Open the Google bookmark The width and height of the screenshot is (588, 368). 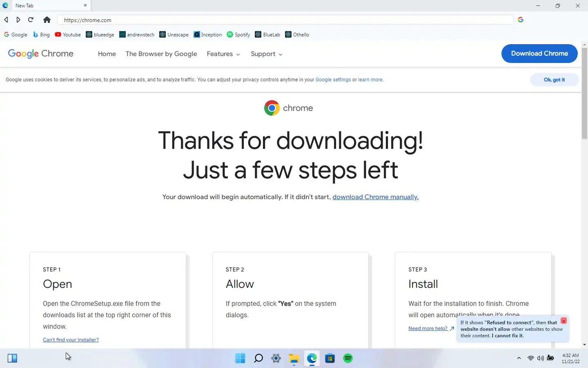point(16,35)
